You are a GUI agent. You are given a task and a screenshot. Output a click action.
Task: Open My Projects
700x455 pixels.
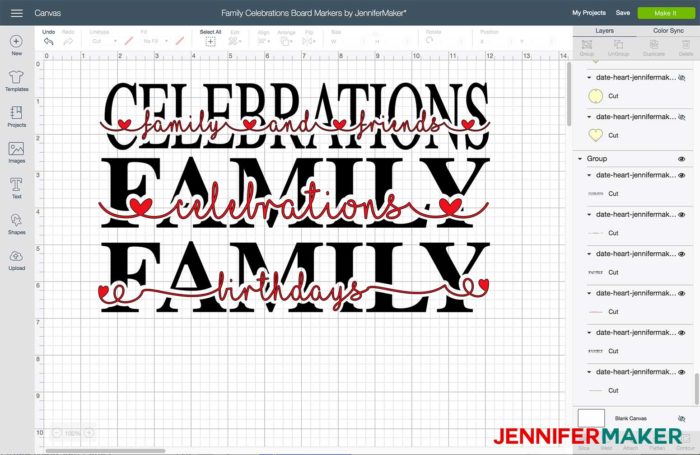tap(589, 13)
